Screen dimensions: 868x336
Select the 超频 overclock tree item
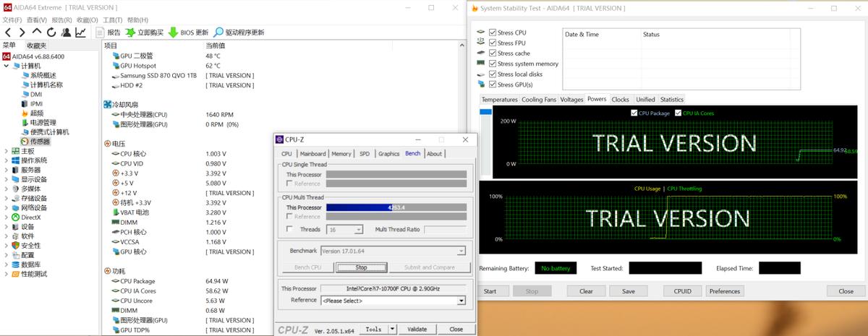[37, 113]
